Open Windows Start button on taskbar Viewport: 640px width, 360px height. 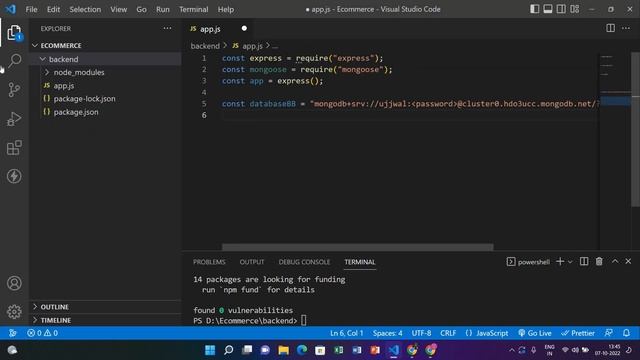[x=210, y=350]
